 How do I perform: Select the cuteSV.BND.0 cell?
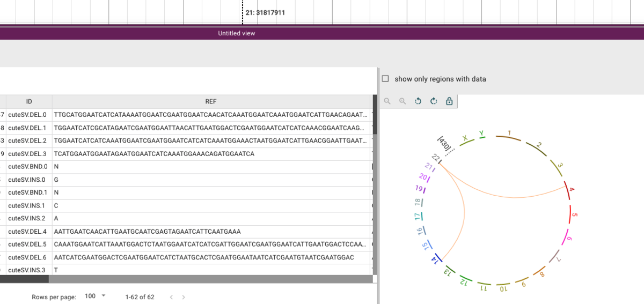29,167
